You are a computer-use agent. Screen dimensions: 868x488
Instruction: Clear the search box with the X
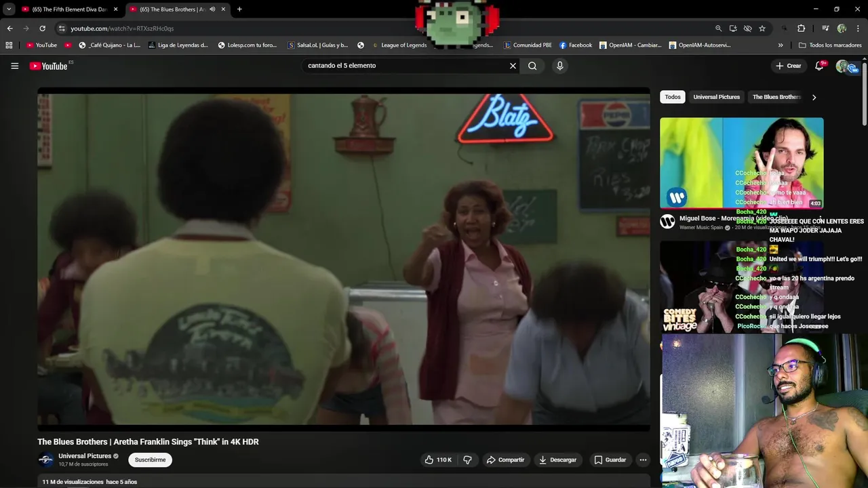click(x=513, y=66)
